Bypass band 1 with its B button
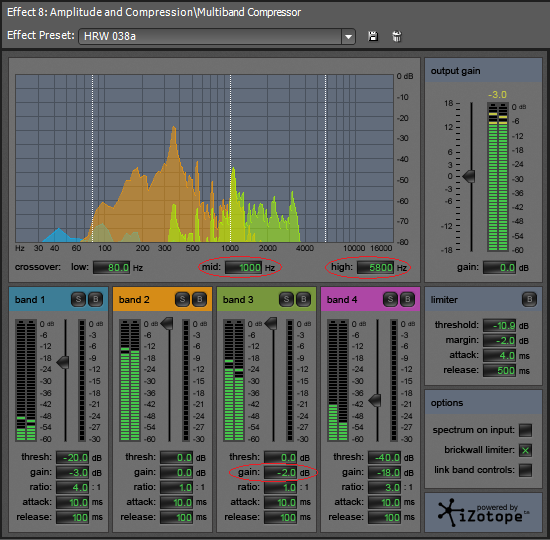550x540 pixels. click(x=95, y=300)
